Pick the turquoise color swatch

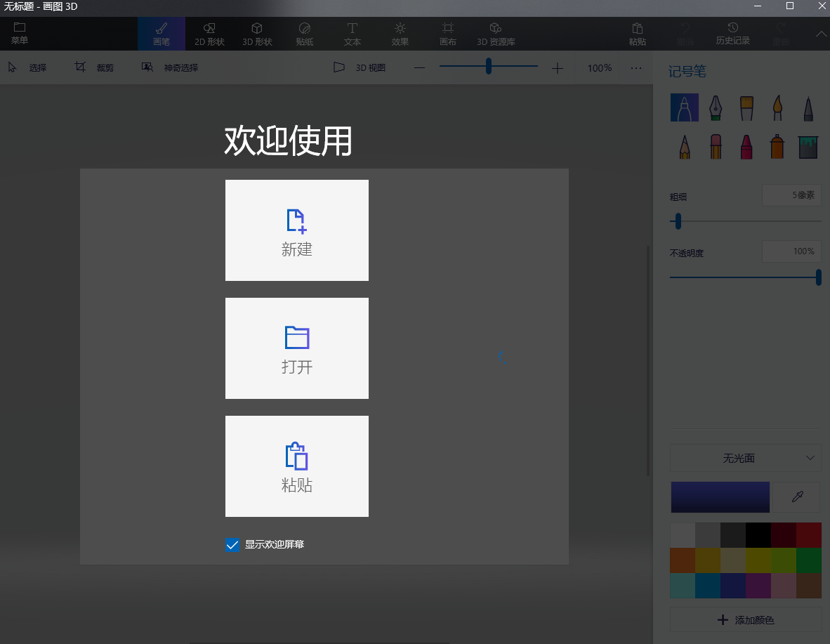[683, 585]
